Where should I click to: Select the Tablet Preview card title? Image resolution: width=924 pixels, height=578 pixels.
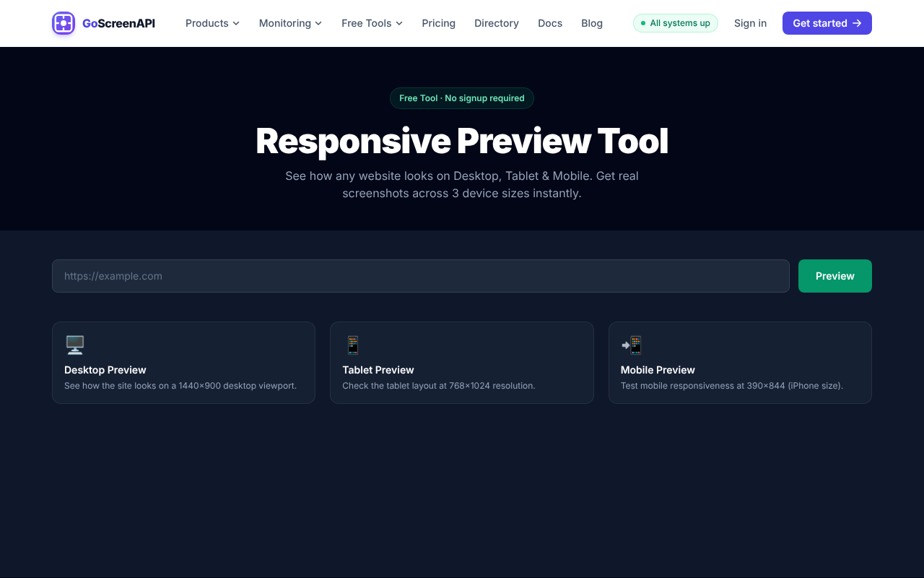click(378, 370)
